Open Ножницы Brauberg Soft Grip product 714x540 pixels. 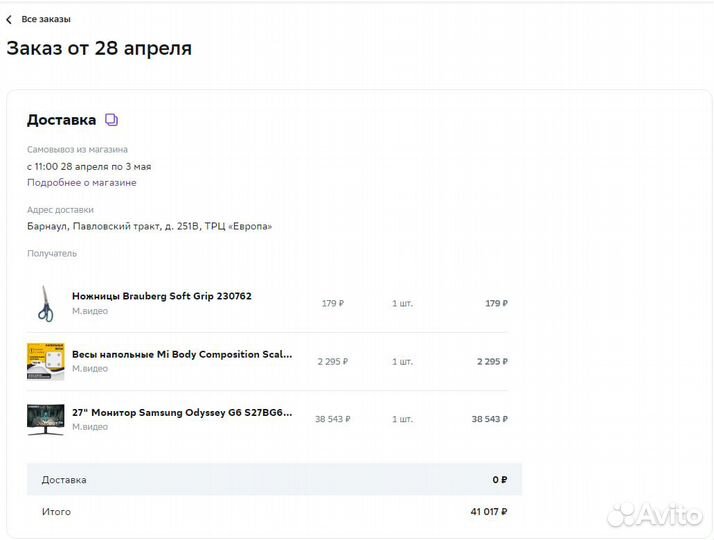162,296
